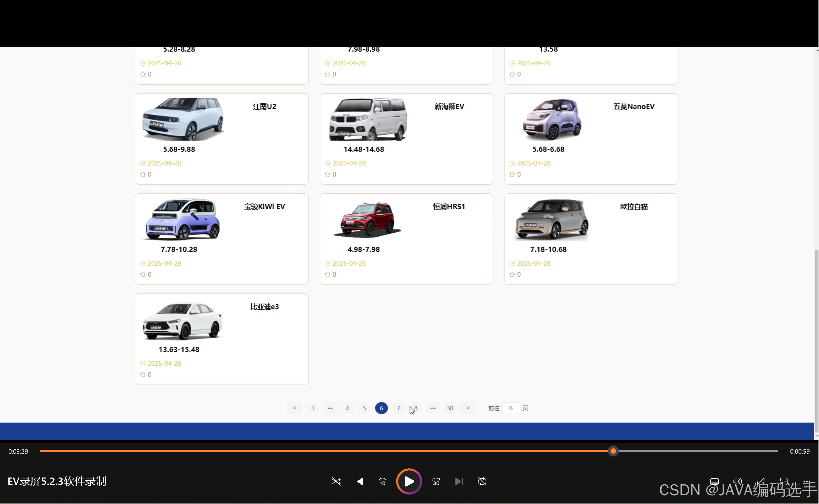Jump back pages via ellipsis after page 1
This screenshot has width=819, height=504.
[x=330, y=408]
